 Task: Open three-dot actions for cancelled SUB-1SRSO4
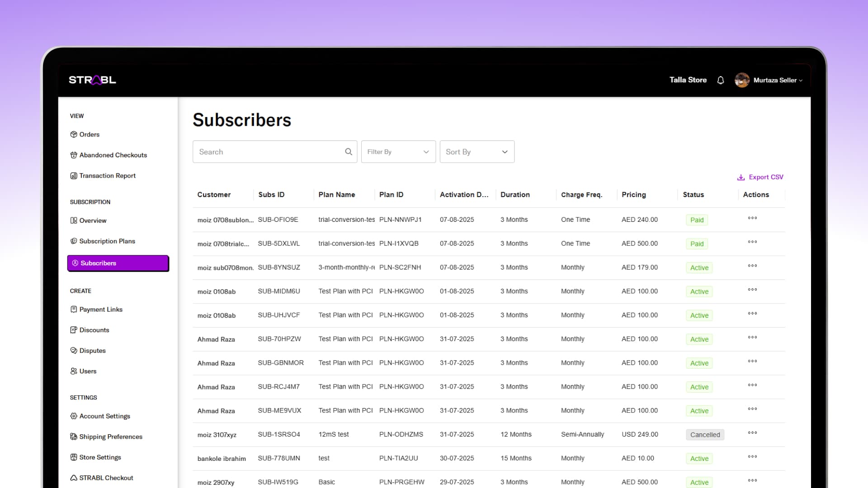pyautogui.click(x=752, y=433)
